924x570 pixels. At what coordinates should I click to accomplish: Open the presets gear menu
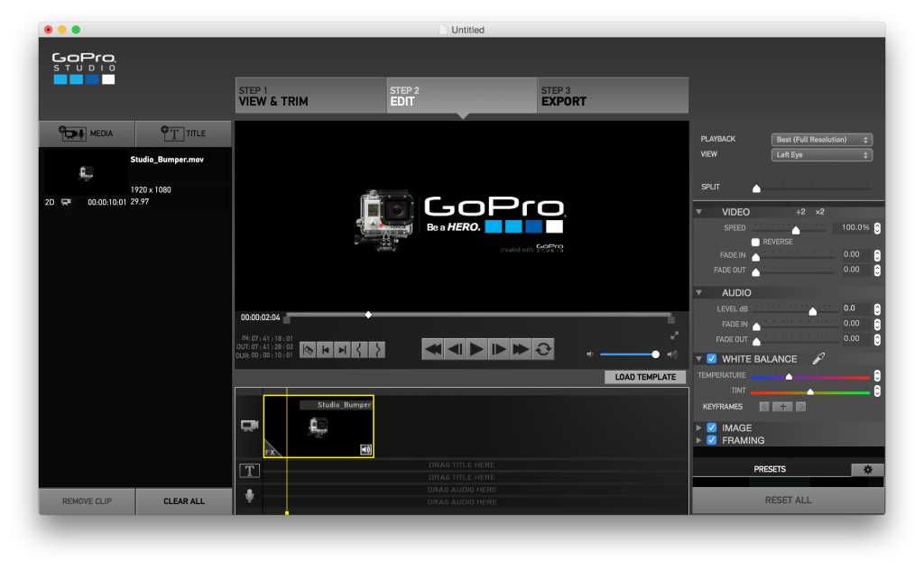(x=867, y=469)
